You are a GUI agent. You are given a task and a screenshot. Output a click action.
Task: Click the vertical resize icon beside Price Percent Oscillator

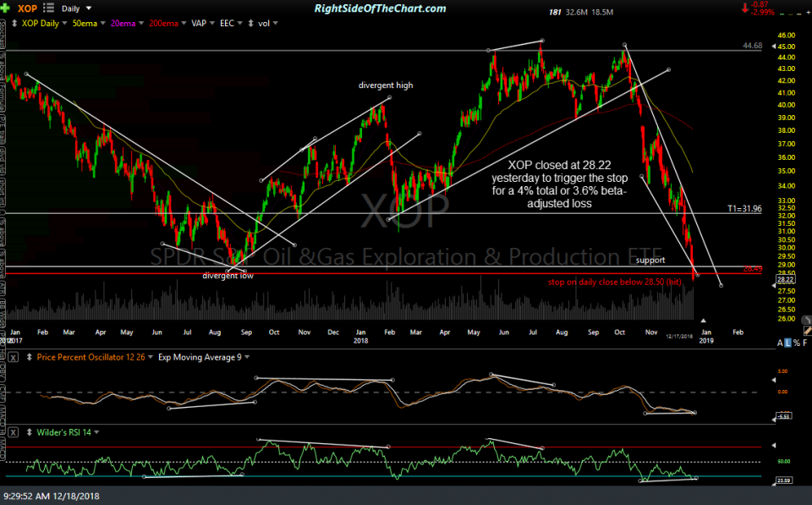(x=29, y=357)
